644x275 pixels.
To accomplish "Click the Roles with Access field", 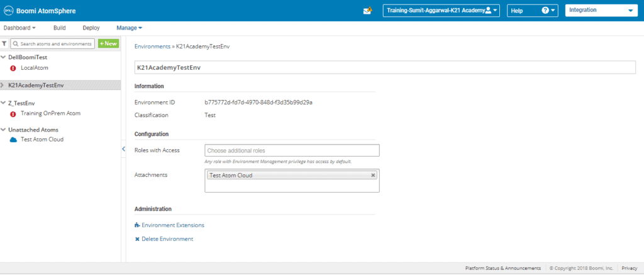I will tap(292, 150).
